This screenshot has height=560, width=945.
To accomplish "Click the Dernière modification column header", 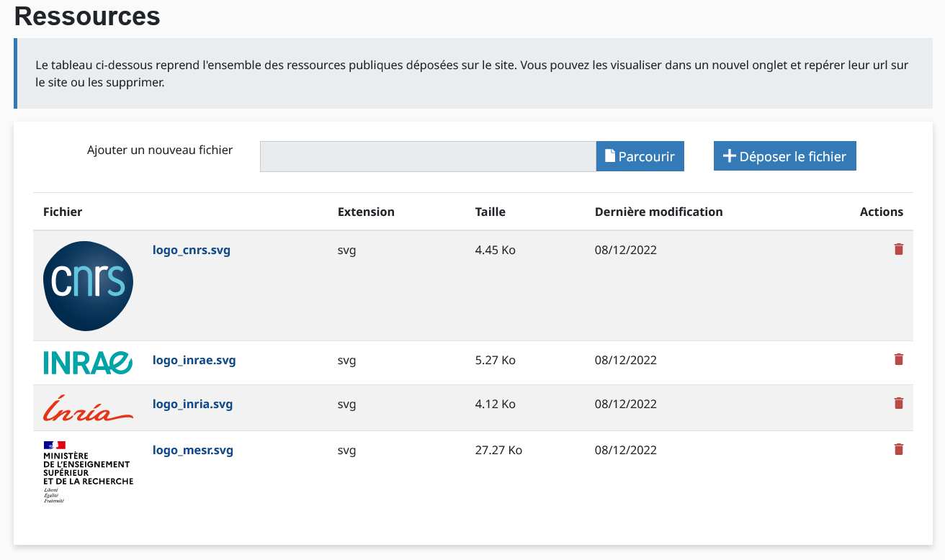I will click(658, 212).
